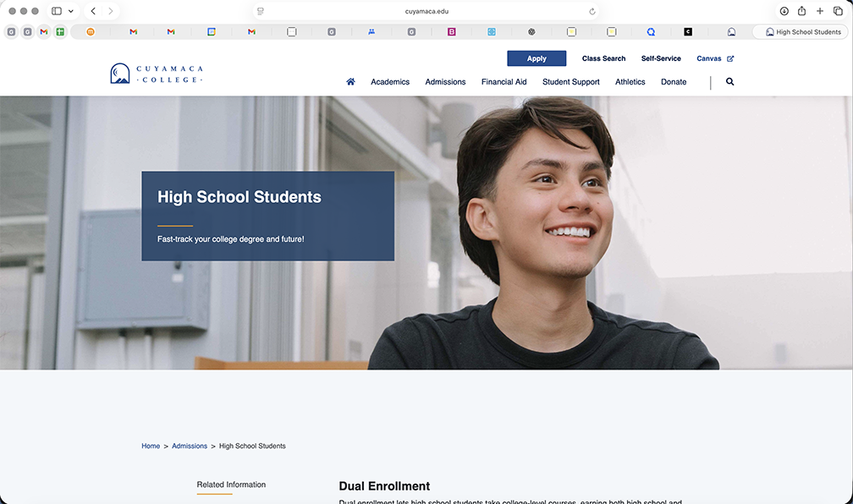This screenshot has height=504, width=853.
Task: Share the page using the share icon
Action: click(x=801, y=11)
